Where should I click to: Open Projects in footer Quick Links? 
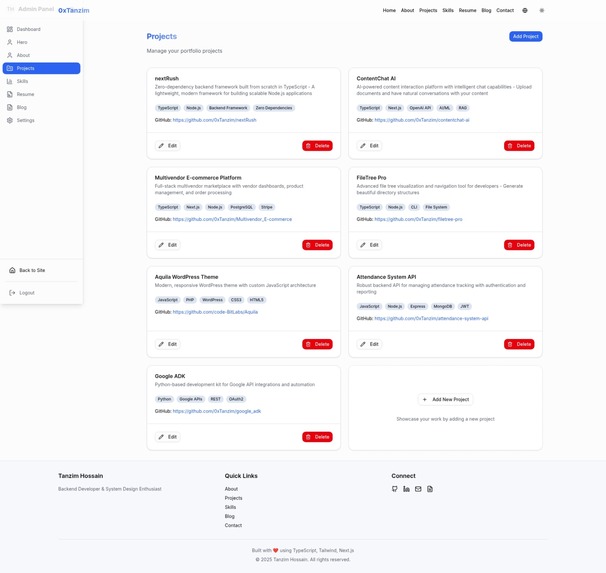(233, 498)
